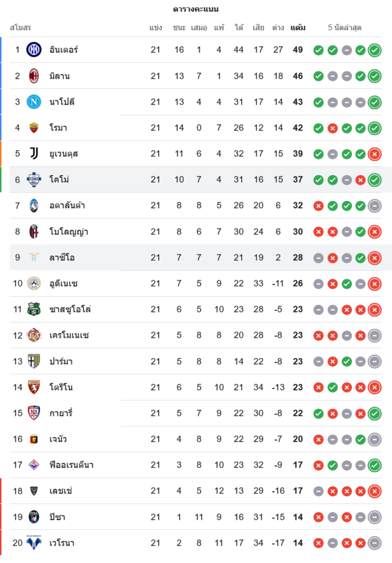Screen dimensions: 392x563
Task: Select the ตารางคะแนน title tab
Action: click(x=196, y=9)
